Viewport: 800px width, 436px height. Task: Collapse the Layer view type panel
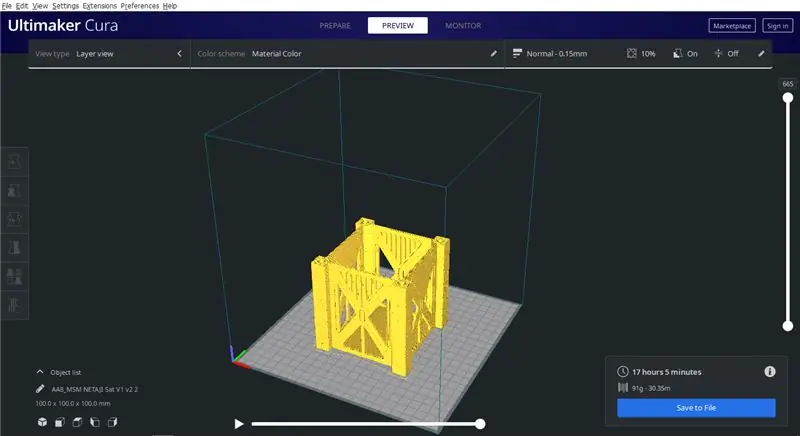tap(179, 54)
